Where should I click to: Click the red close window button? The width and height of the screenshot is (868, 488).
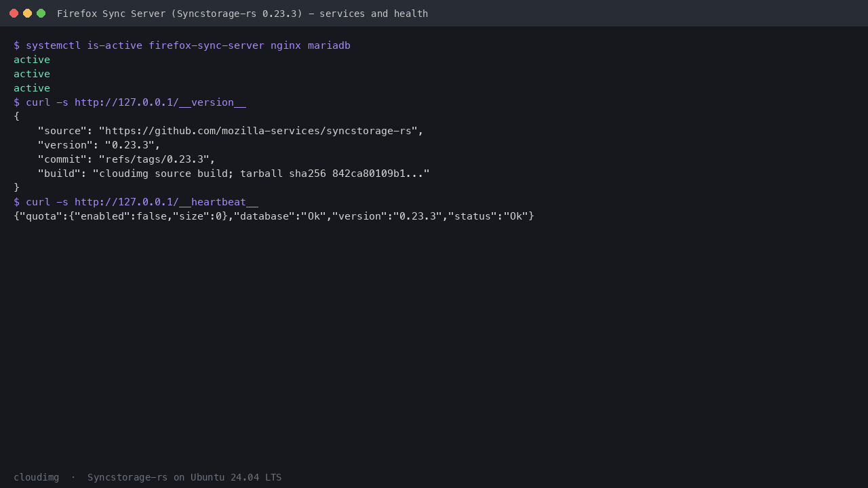(x=14, y=14)
